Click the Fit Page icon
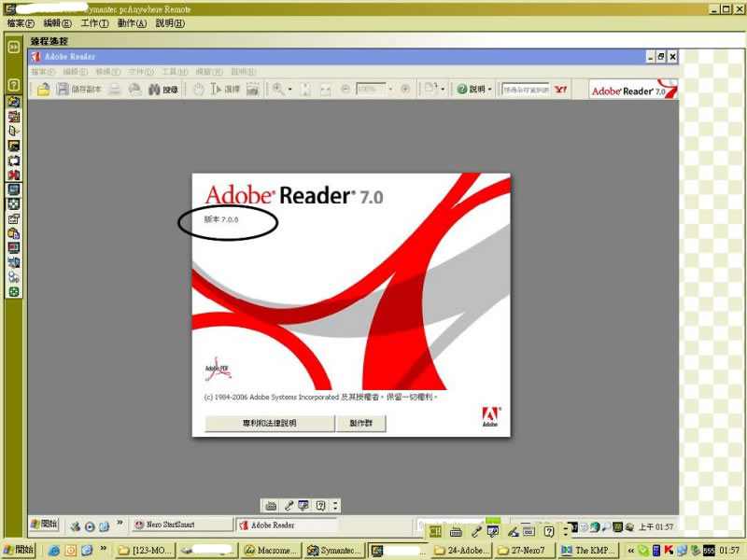The width and height of the screenshot is (747, 560). 305,89
